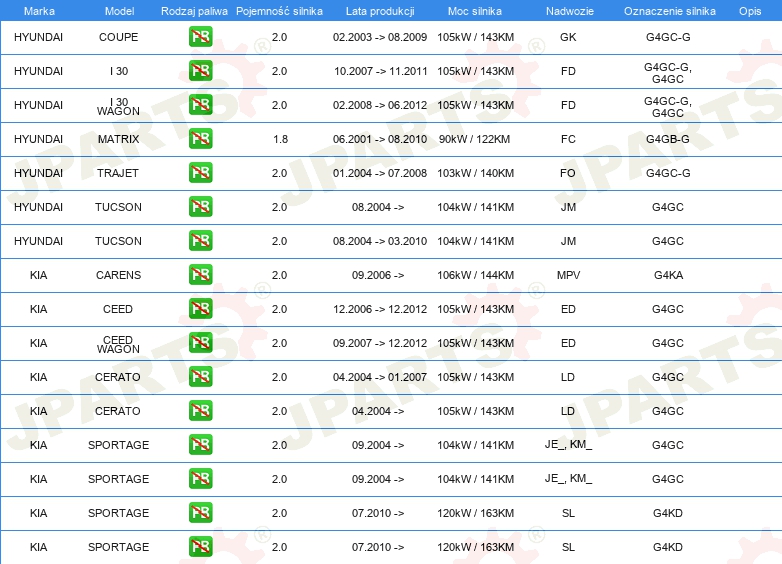Click the FO body code
Viewport: 782px width, 564px height.
[568, 173]
